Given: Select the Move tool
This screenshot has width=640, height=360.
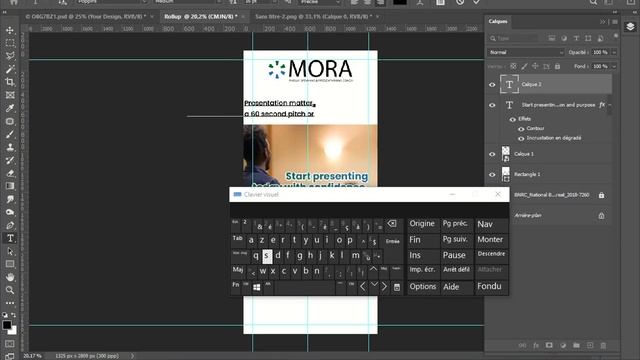Looking at the screenshot, I should coord(10,30).
